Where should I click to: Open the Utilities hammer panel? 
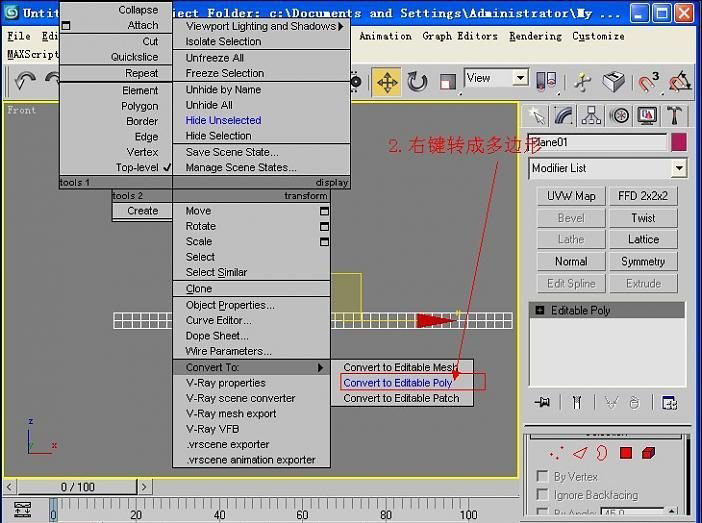click(x=676, y=115)
